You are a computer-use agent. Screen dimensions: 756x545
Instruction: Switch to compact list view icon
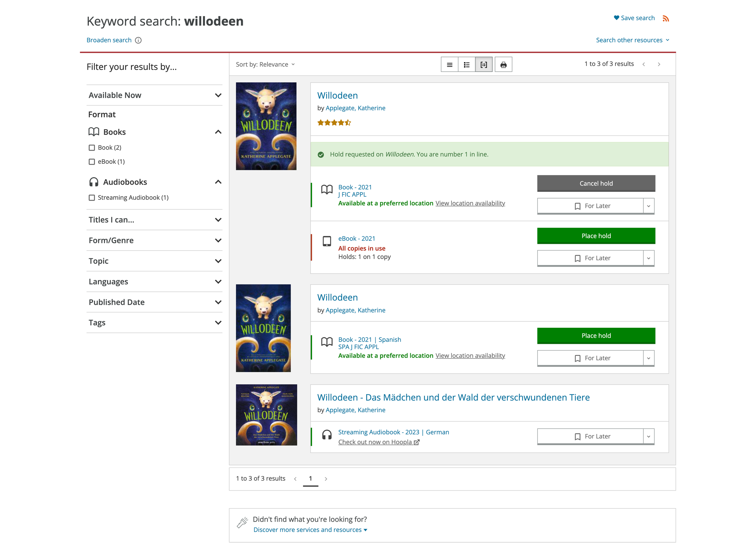[x=449, y=65]
